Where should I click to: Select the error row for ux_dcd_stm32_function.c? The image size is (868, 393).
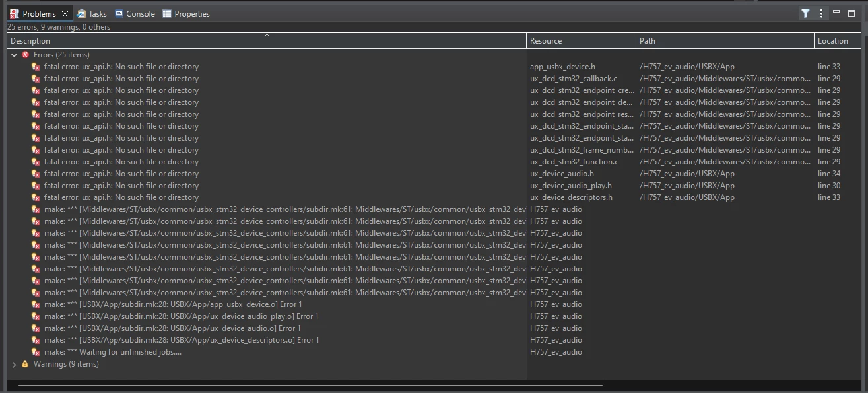pyautogui.click(x=434, y=162)
